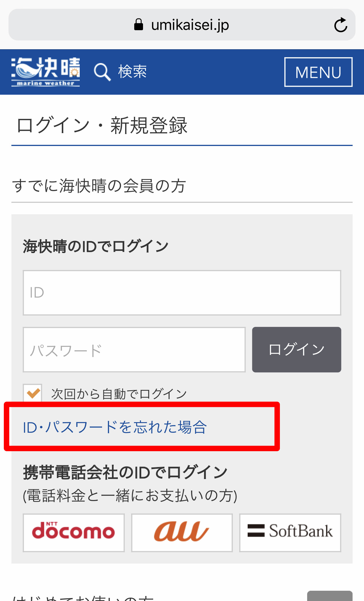
Task: Click the browser reload icon
Action: [x=341, y=25]
